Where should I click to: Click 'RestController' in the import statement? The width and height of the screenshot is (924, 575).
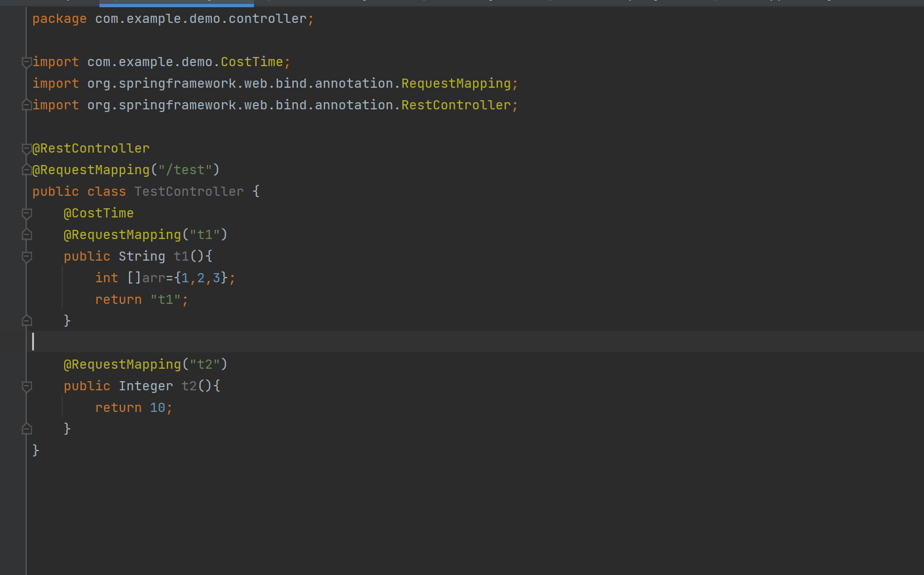pos(456,105)
